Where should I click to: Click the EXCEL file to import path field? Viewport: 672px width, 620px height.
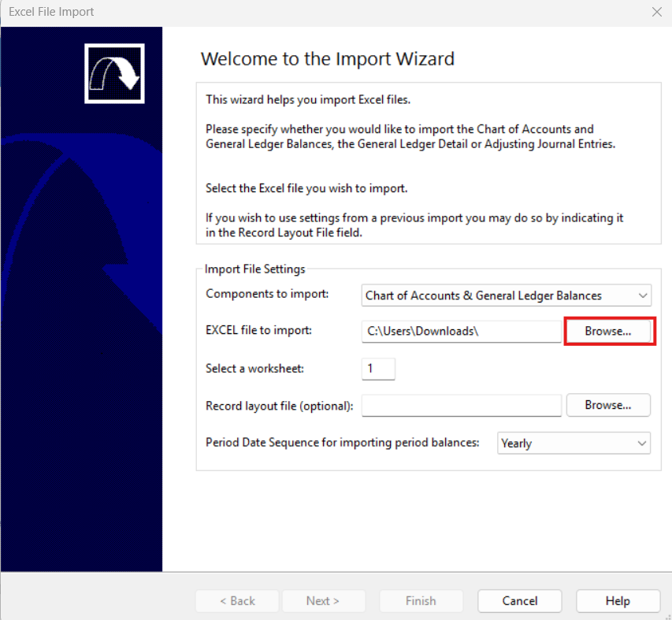tap(461, 331)
